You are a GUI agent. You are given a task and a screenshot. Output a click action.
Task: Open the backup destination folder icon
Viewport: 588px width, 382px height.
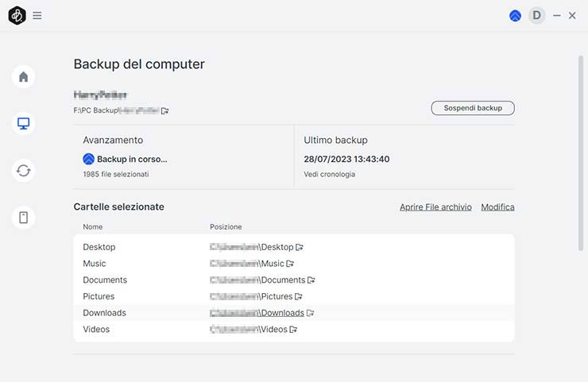pyautogui.click(x=165, y=110)
